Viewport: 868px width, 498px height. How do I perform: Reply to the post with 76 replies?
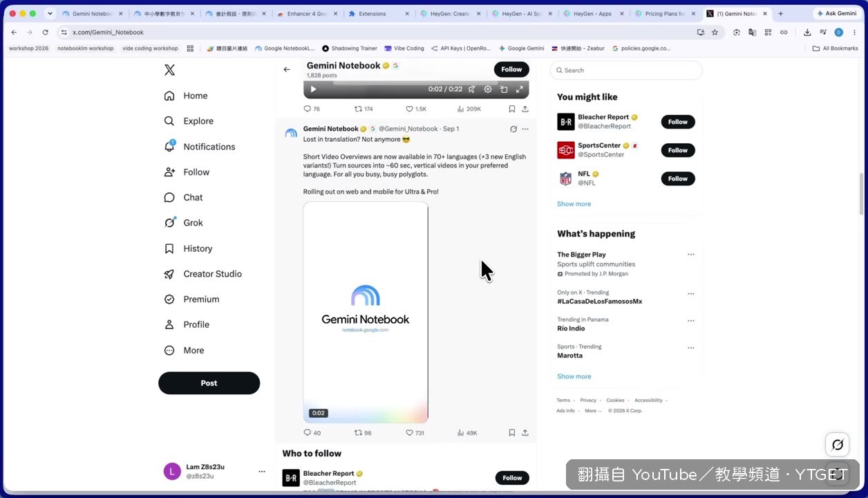click(312, 109)
